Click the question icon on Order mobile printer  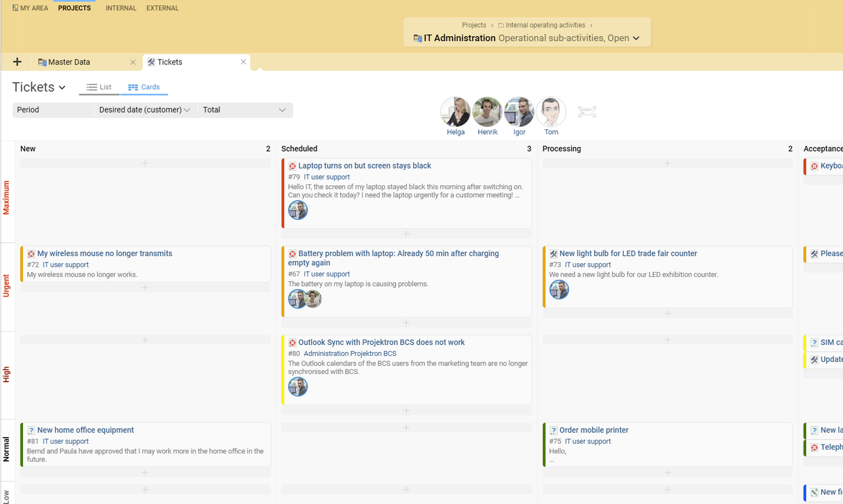click(553, 431)
